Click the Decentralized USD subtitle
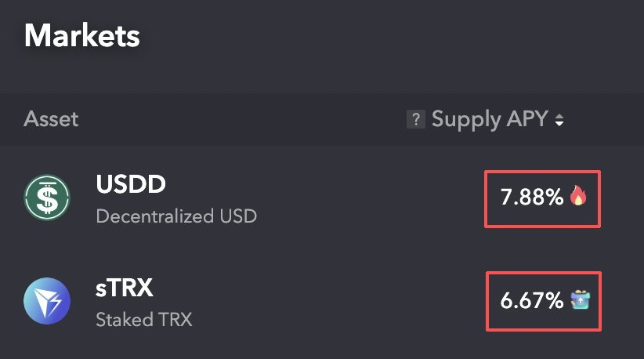The width and height of the screenshot is (644, 359). (x=176, y=216)
